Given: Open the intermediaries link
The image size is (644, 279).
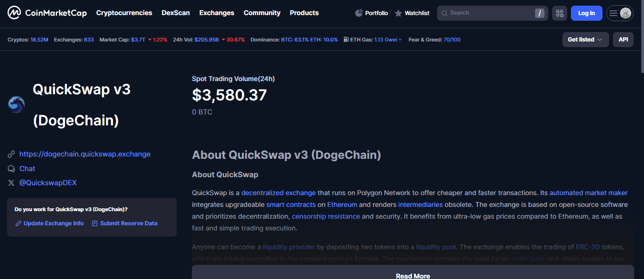Looking at the screenshot, I should point(421,205).
